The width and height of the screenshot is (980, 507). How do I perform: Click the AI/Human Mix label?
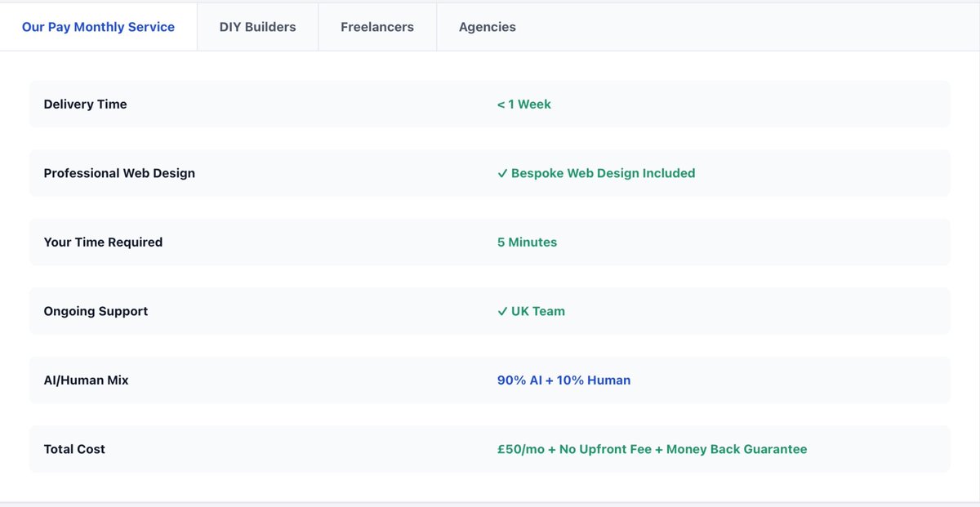tap(86, 380)
